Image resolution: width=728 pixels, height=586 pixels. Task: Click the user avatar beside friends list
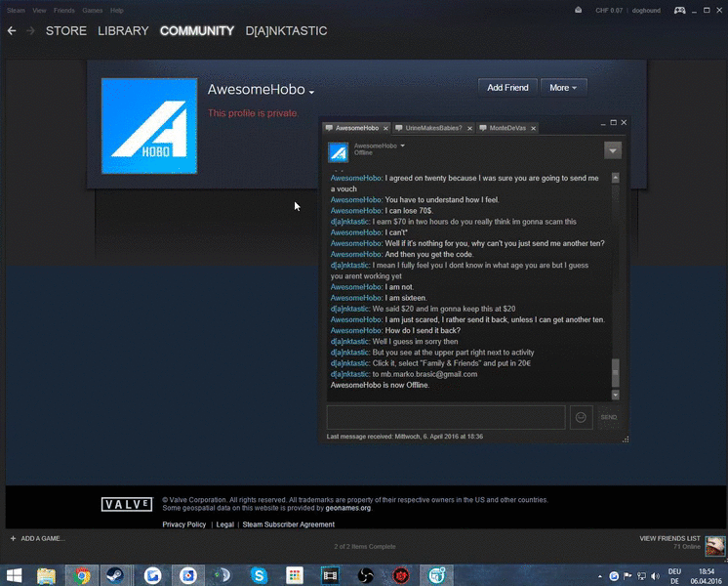(x=714, y=546)
